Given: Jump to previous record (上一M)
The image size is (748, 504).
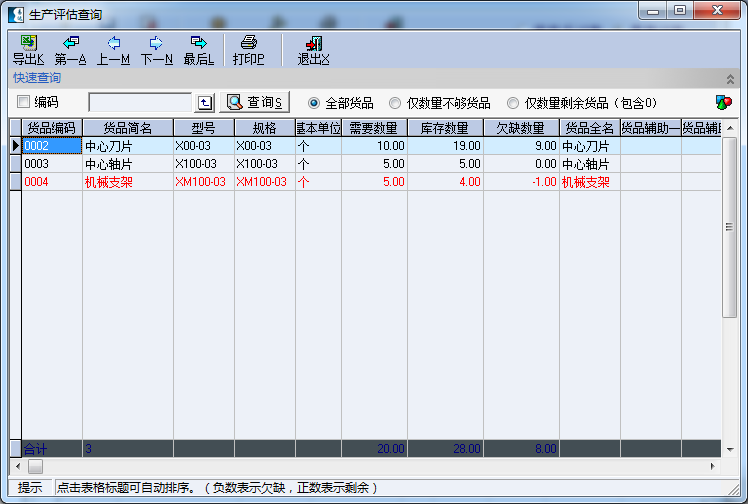Looking at the screenshot, I should (113, 50).
